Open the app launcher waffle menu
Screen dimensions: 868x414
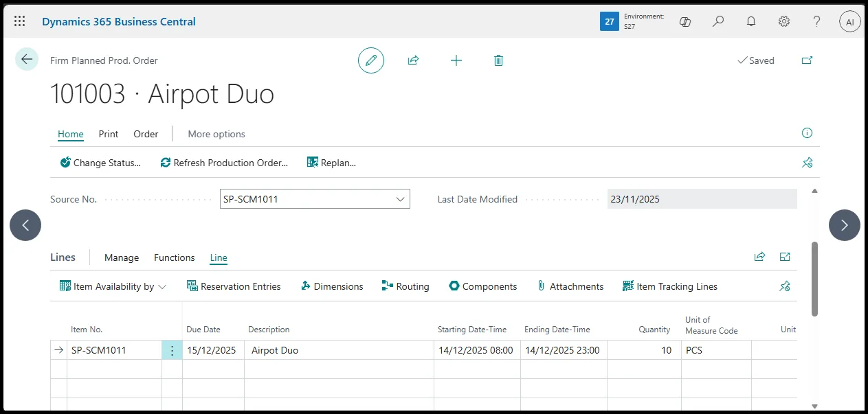(20, 21)
